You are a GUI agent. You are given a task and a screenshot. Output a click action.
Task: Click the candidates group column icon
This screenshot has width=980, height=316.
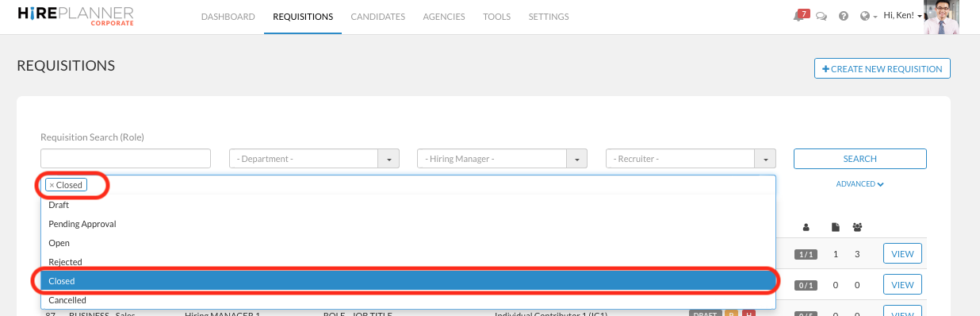click(x=858, y=227)
